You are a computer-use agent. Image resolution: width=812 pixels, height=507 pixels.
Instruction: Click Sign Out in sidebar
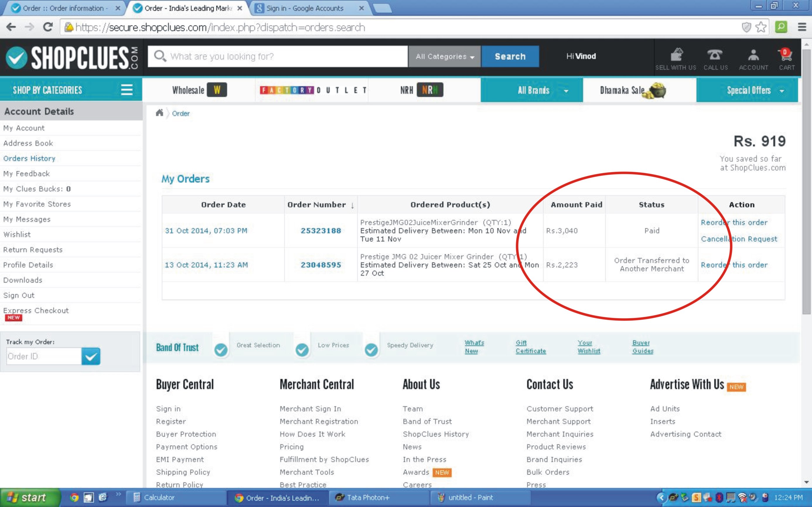click(x=19, y=295)
